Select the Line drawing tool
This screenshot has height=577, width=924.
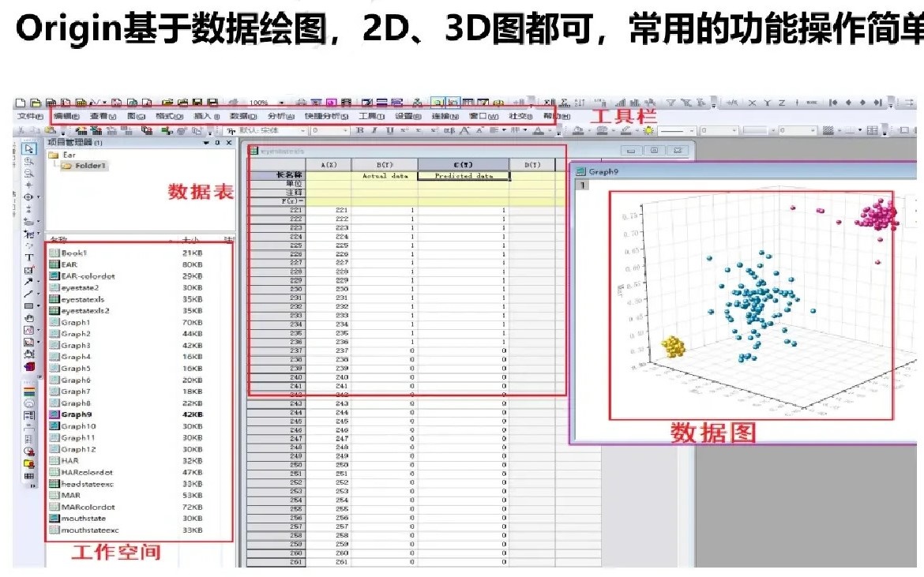(x=28, y=294)
